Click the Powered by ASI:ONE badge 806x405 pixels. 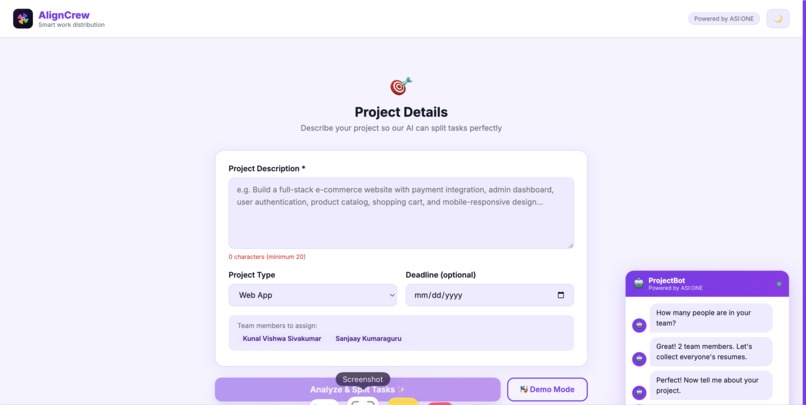click(724, 19)
